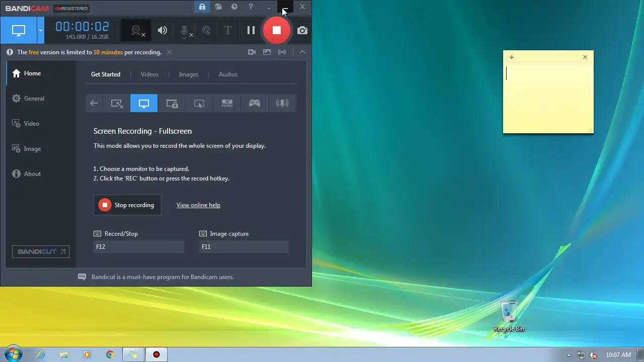Toggle the microphone icon
The image size is (644, 362).
185,31
